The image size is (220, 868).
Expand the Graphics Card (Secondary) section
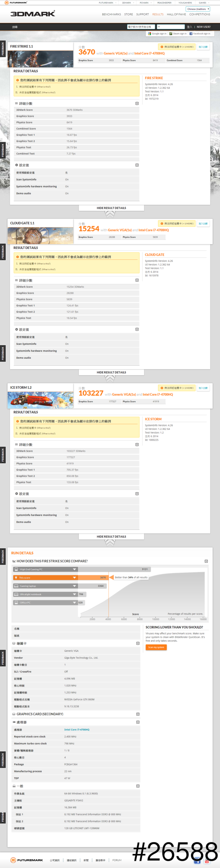(x=138, y=714)
